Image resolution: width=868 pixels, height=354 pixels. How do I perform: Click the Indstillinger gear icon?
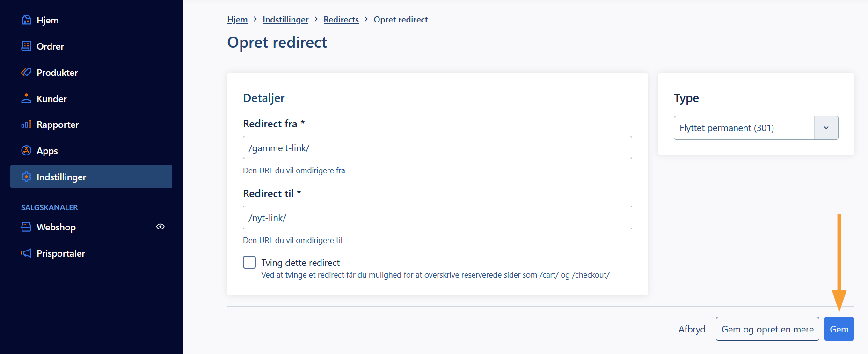click(x=27, y=177)
